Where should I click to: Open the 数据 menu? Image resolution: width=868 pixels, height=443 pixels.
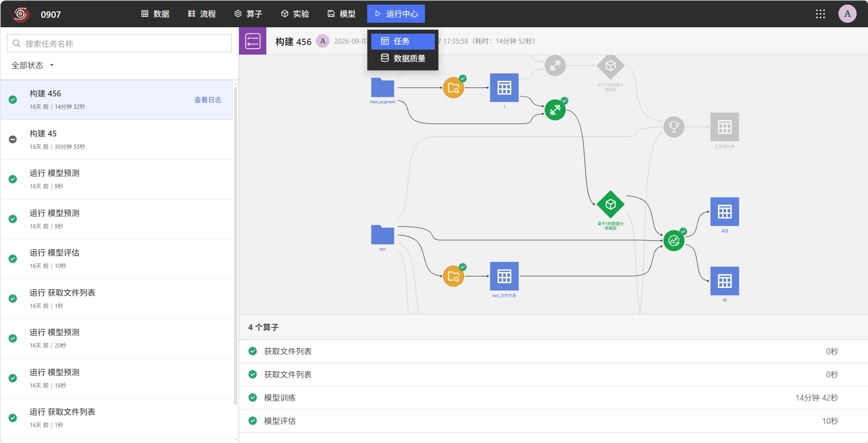(x=155, y=14)
